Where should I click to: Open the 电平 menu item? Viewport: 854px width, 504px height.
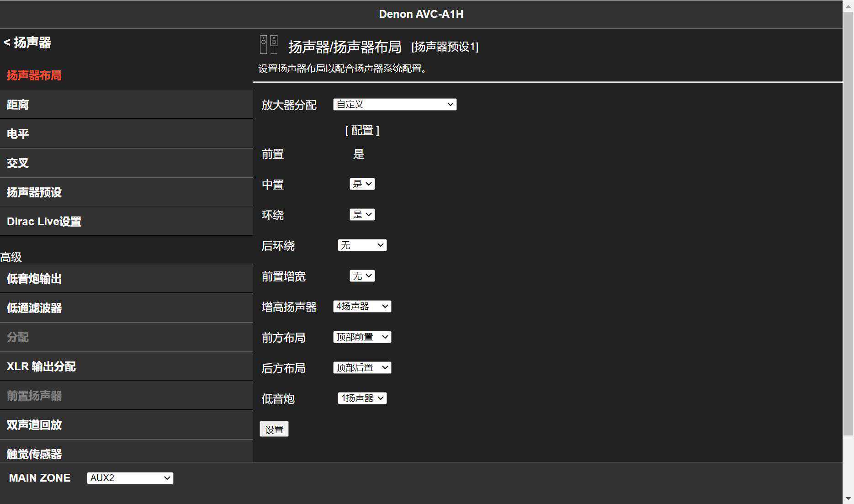tap(18, 134)
